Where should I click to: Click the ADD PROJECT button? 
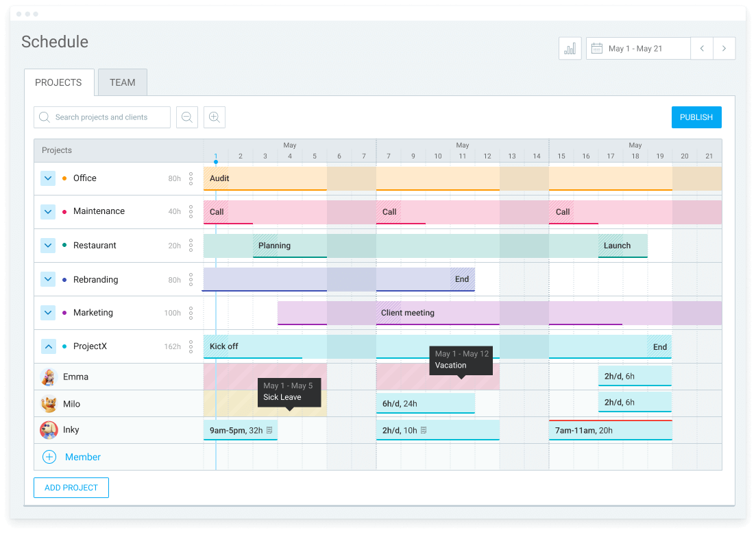(x=71, y=488)
